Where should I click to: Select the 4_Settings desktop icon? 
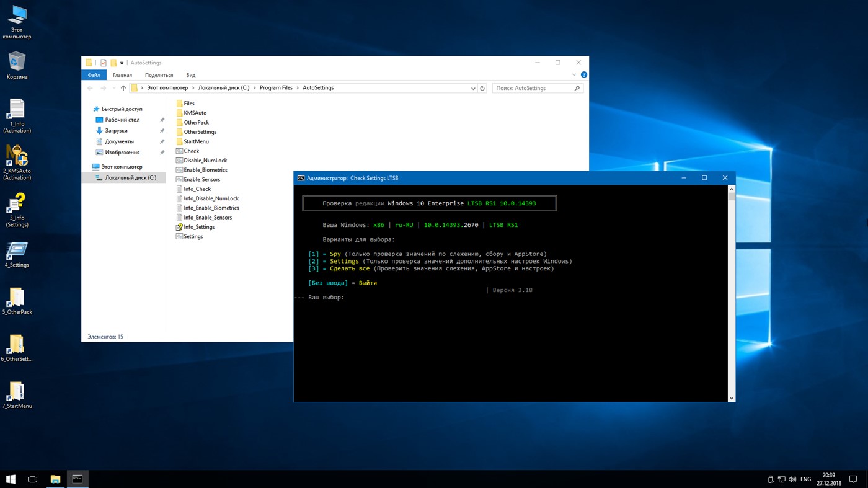coord(17,255)
